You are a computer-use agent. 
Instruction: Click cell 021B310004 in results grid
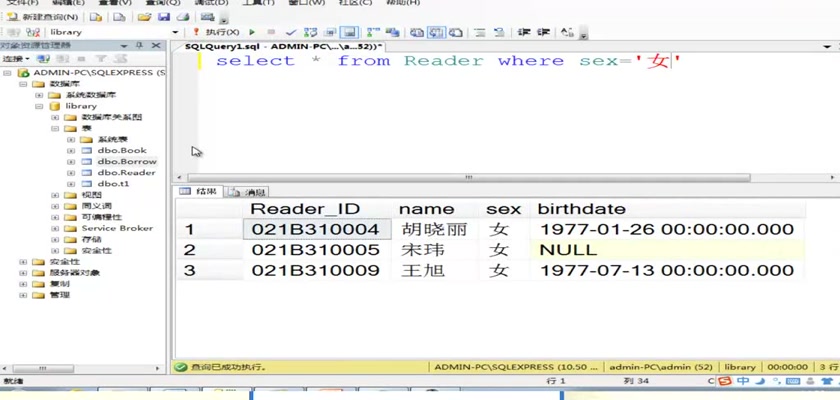(x=318, y=229)
